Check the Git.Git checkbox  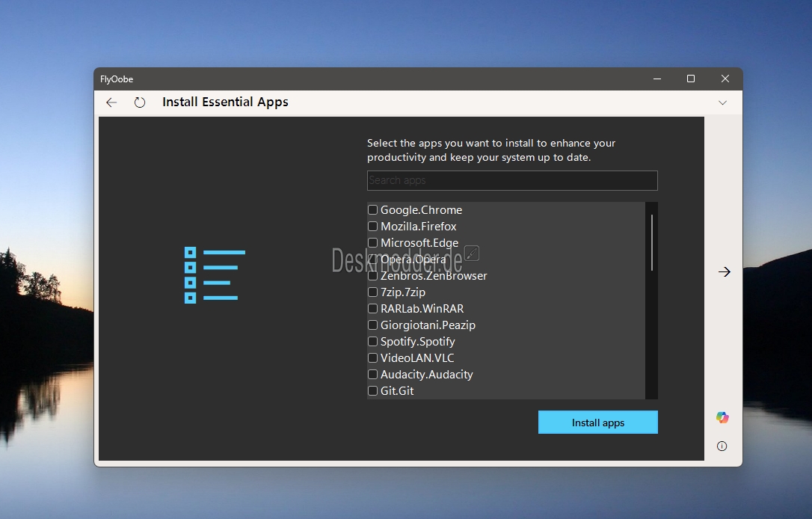pos(372,390)
